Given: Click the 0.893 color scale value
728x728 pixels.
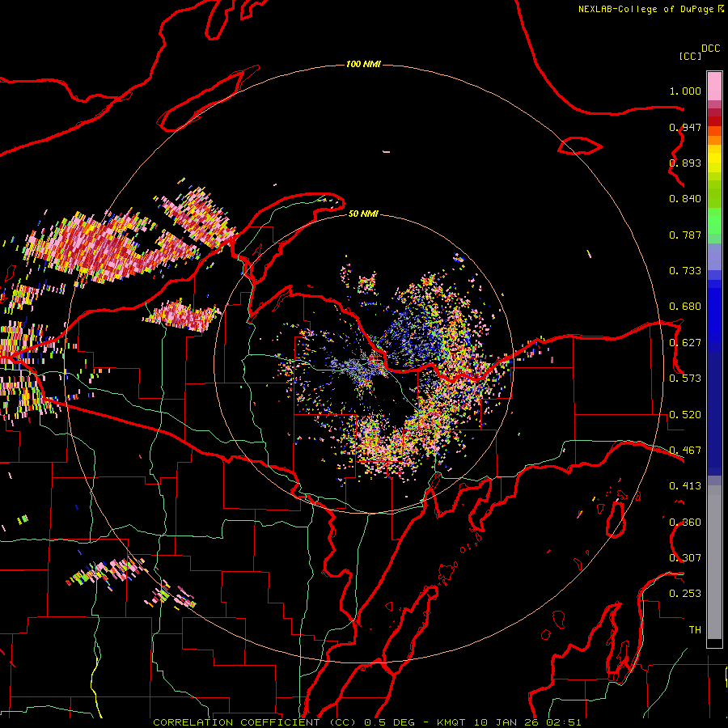Looking at the screenshot, I should pos(685,163).
